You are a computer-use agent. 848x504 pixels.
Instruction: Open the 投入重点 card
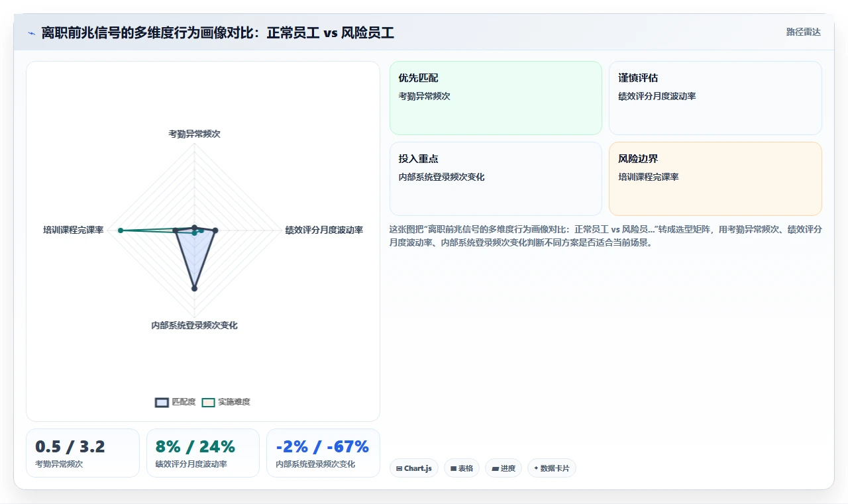(x=496, y=179)
